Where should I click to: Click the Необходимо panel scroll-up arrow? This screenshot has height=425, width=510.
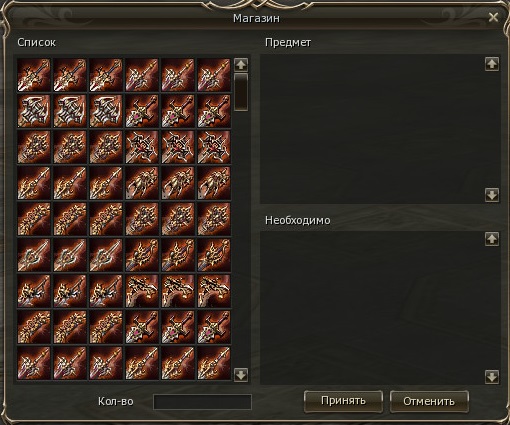tap(492, 239)
